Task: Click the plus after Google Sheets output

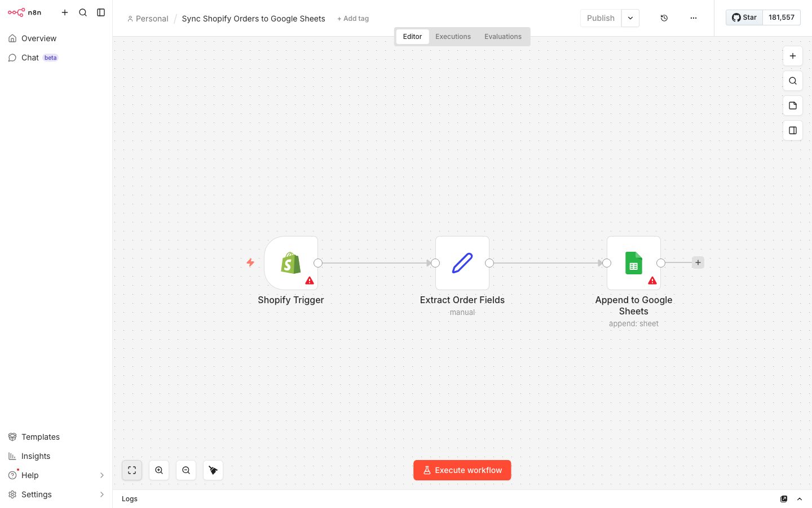Action: pyautogui.click(x=698, y=262)
